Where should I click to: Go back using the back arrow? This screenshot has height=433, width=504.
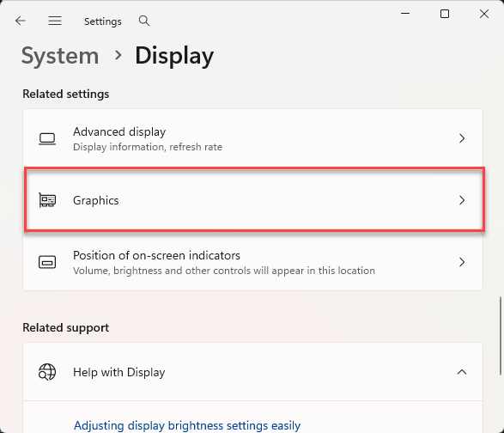(21, 21)
